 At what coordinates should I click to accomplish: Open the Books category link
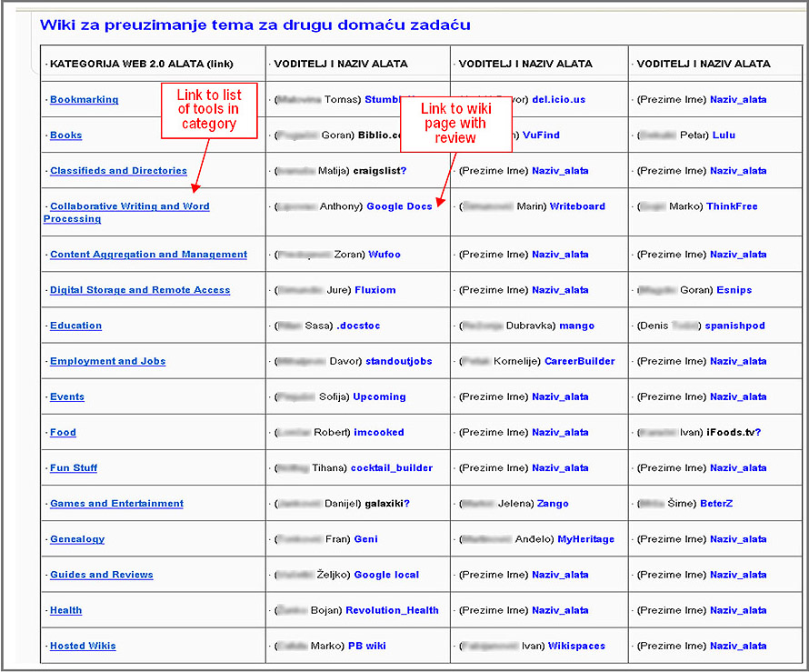coord(66,135)
